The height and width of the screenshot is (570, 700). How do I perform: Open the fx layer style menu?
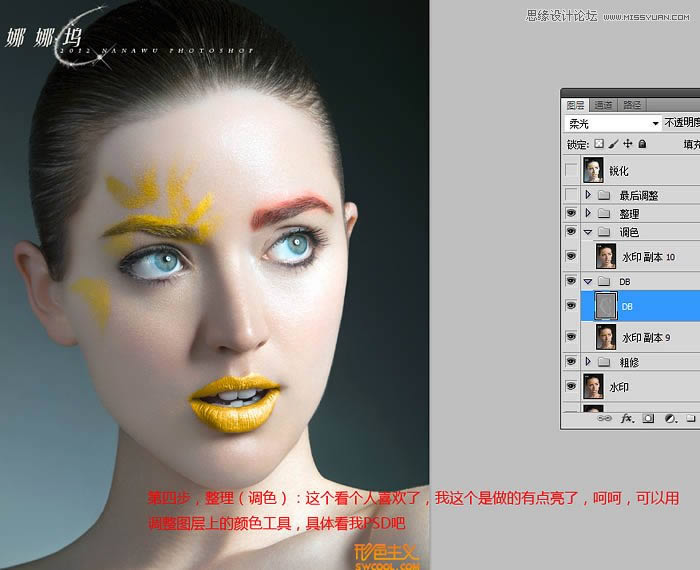(x=626, y=418)
